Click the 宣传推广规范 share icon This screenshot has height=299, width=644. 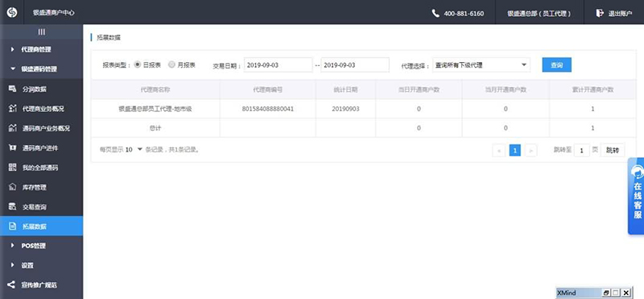(11, 284)
